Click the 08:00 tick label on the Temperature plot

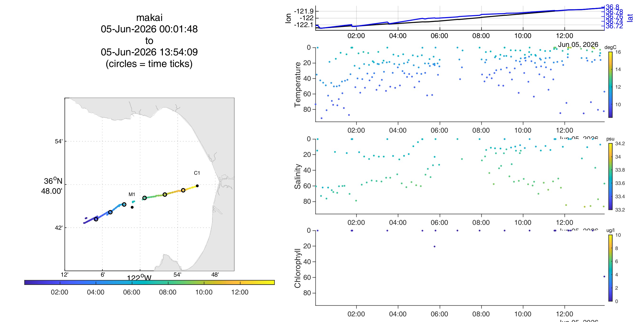coord(481,130)
